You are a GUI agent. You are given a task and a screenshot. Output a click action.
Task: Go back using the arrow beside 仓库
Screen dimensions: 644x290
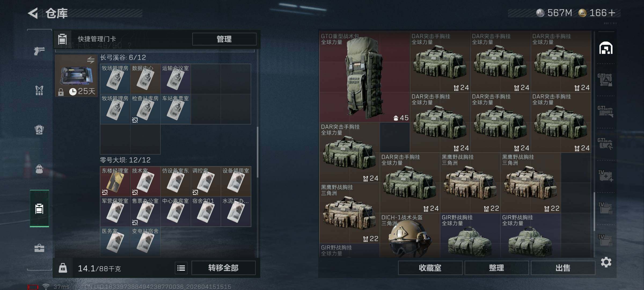(33, 13)
